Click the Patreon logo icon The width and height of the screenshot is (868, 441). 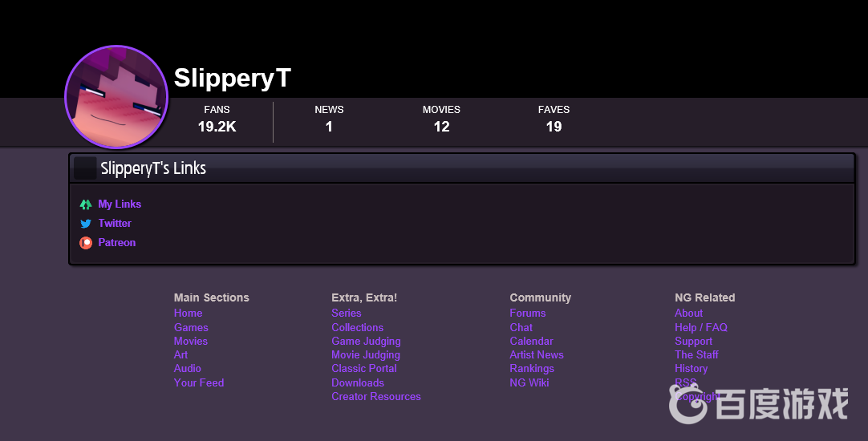(86, 243)
